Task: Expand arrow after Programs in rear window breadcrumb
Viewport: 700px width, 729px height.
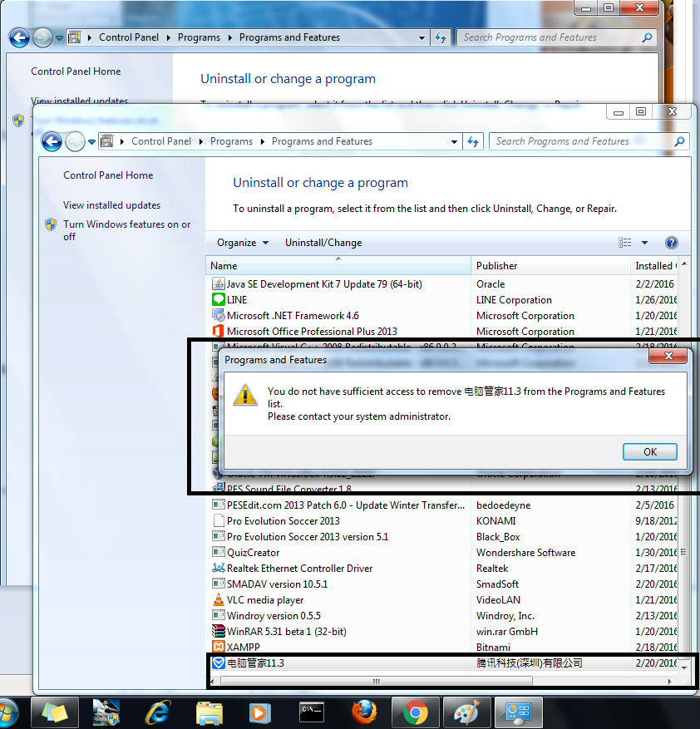Action: pos(229,37)
